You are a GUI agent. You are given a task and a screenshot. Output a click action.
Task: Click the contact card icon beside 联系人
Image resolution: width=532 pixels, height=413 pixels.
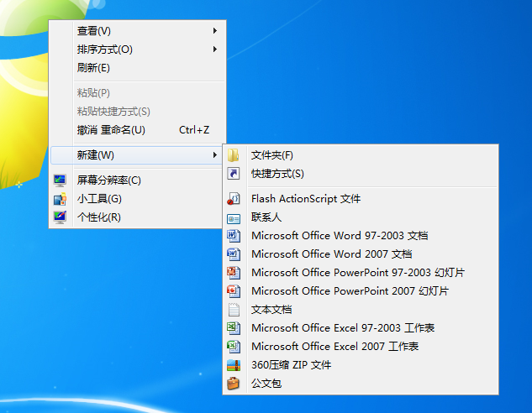[x=234, y=219]
